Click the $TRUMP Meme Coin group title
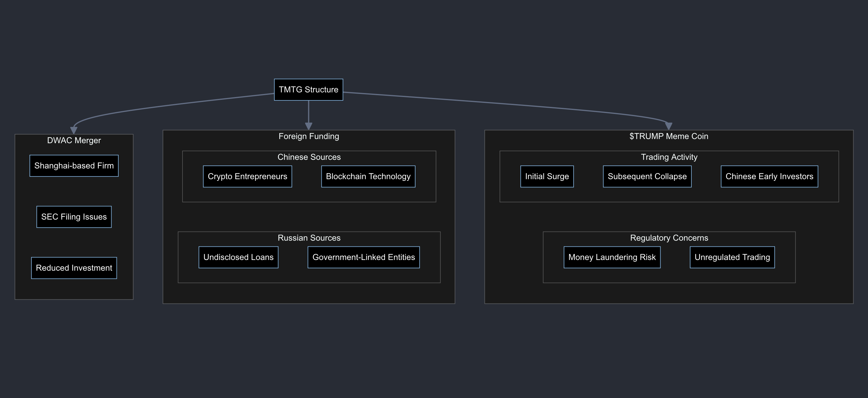This screenshot has height=398, width=868. pos(669,136)
